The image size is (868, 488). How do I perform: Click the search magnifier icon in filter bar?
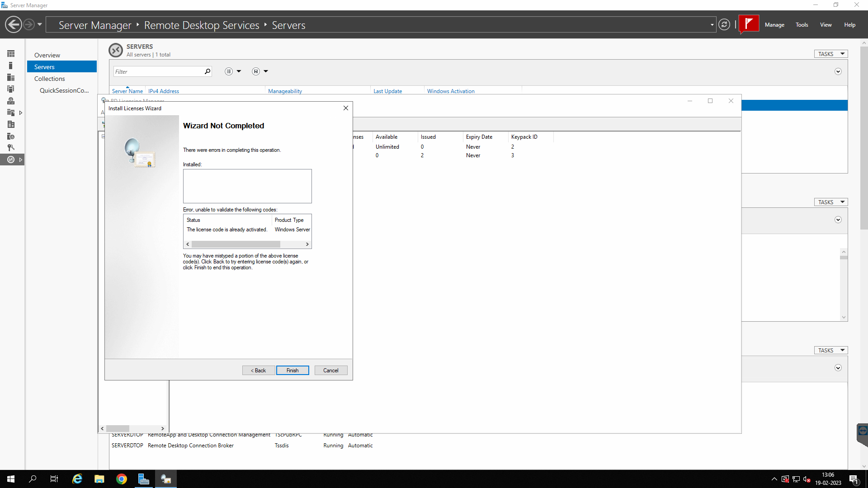(208, 71)
